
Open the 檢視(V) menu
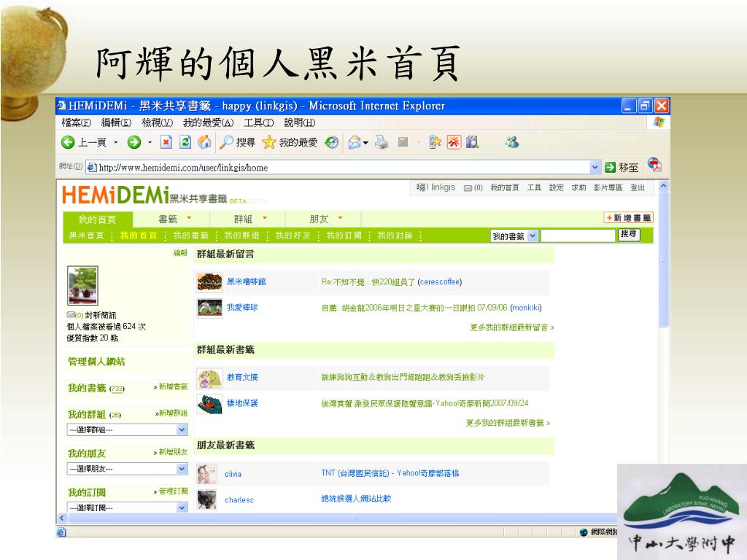tap(158, 122)
